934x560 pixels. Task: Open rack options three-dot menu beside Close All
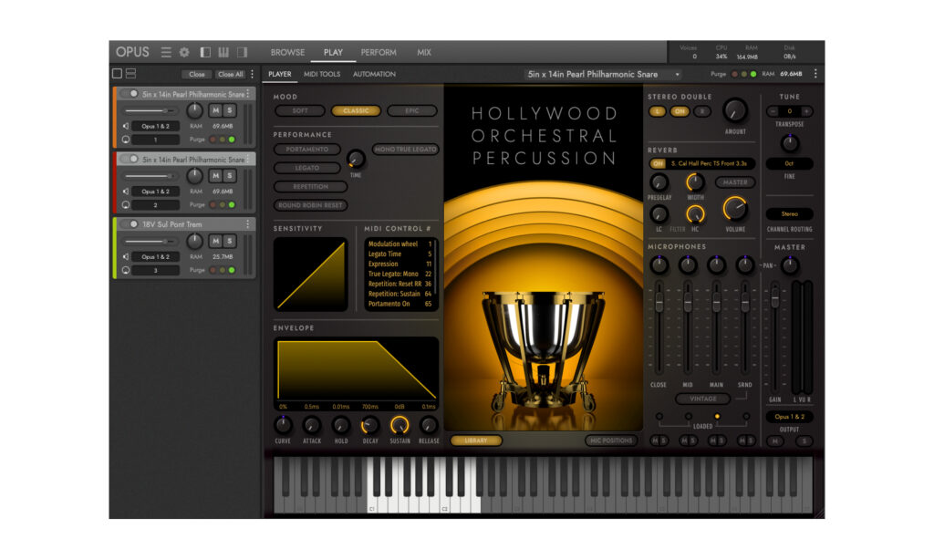(x=253, y=74)
